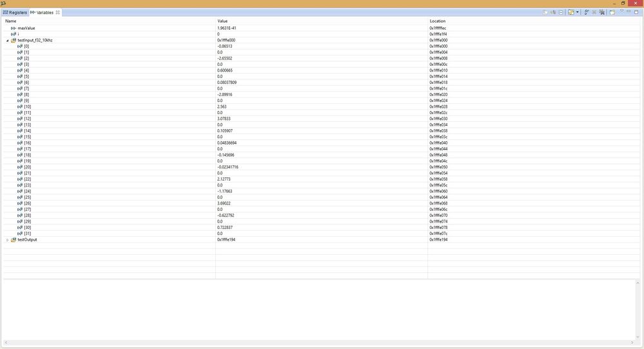Click the detail pane vertical scrollbar down arrow
Screen dimensions: 644x349
pos(638,337)
